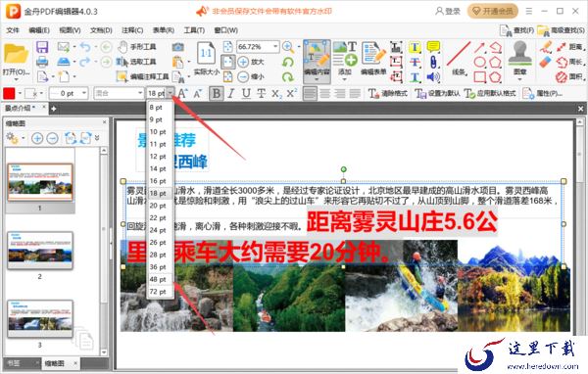Set view to Actual Size (实际大小)
588x374 pixels.
click(x=206, y=58)
